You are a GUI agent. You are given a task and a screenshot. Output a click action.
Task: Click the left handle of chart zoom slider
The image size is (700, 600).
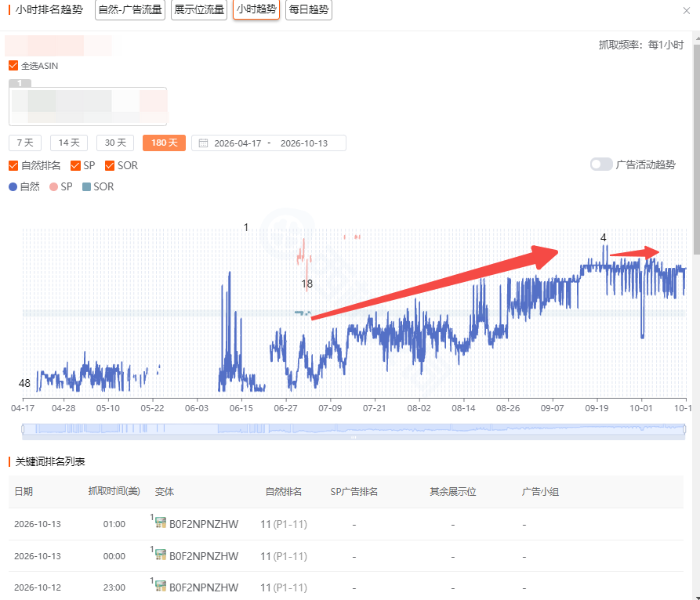pyautogui.click(x=23, y=429)
